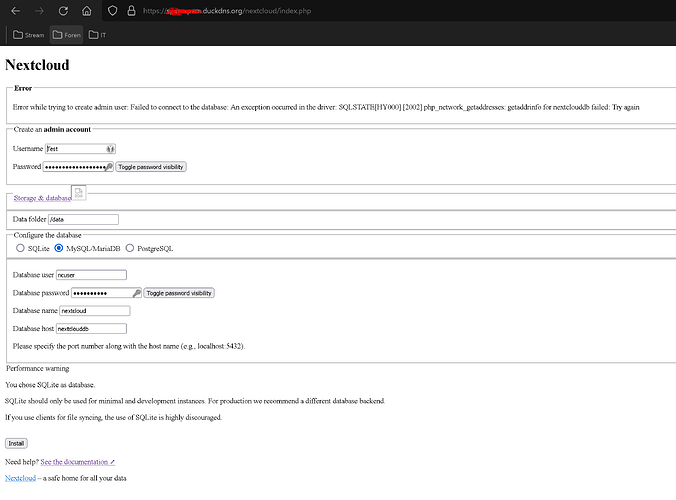Click the browser address bar URL
The image size is (676, 500).
227,11
